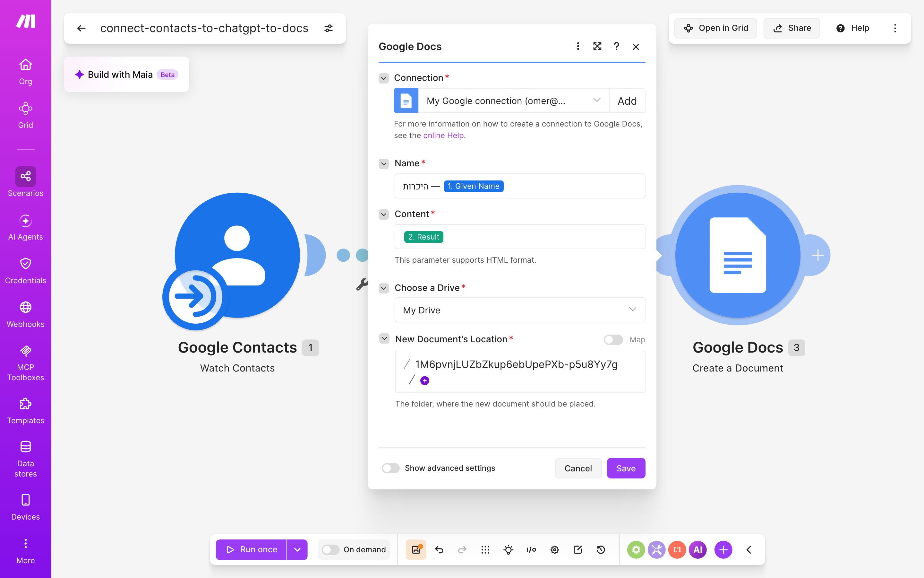
Task: Click Run once button
Action: click(251, 550)
